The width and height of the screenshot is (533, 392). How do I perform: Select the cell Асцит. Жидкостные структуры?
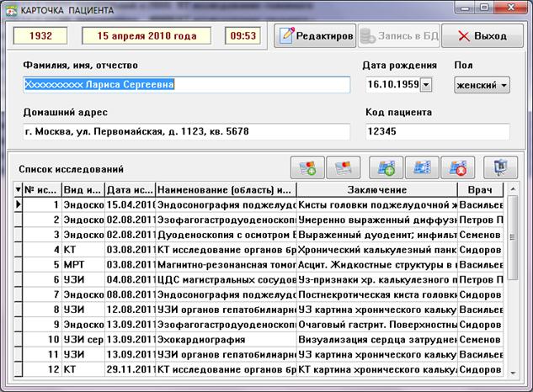377,265
